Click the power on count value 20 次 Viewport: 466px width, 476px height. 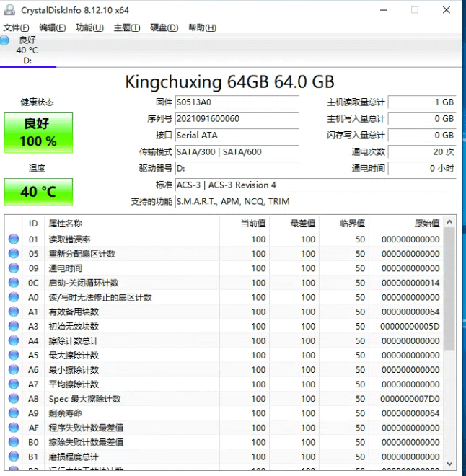pyautogui.click(x=422, y=151)
